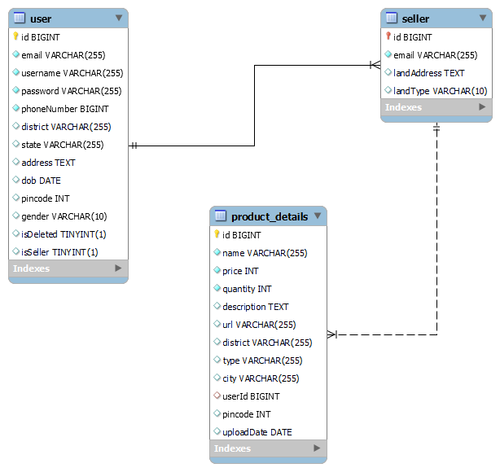Collapse the user table with header arrow
This screenshot has width=500, height=471.
(x=119, y=18)
